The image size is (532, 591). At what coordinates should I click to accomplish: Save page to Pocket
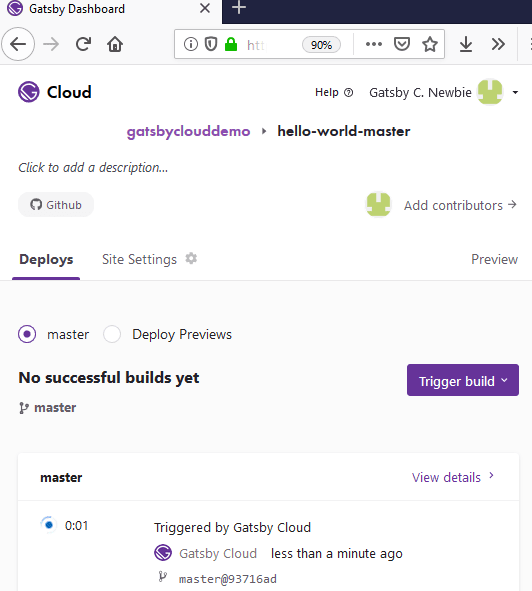402,44
